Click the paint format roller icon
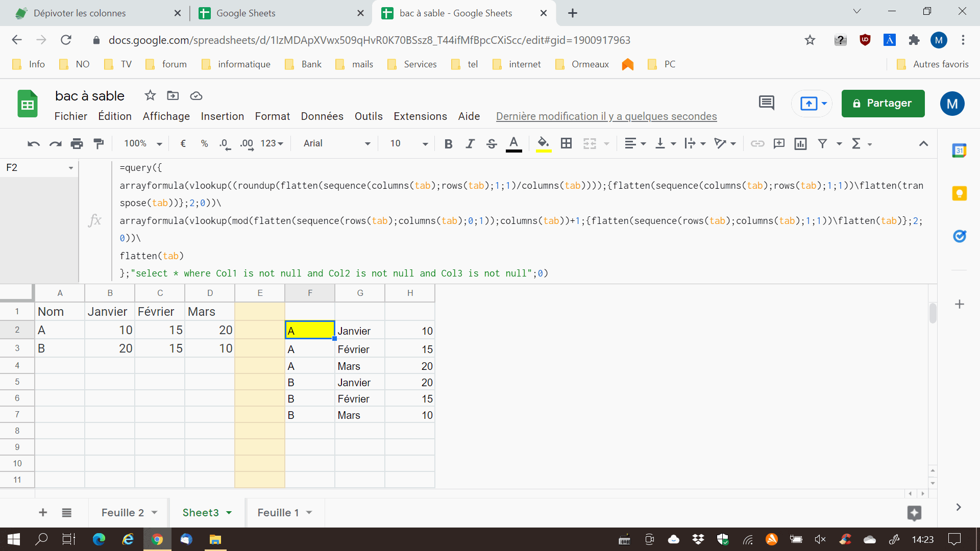The image size is (980, 551). [99, 144]
